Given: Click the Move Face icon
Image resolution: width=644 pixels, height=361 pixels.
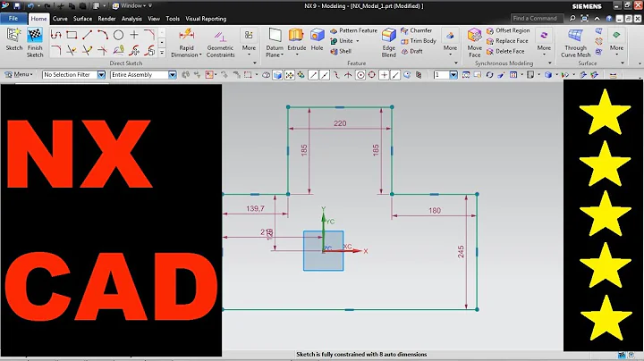Looking at the screenshot, I should click(x=474, y=36).
